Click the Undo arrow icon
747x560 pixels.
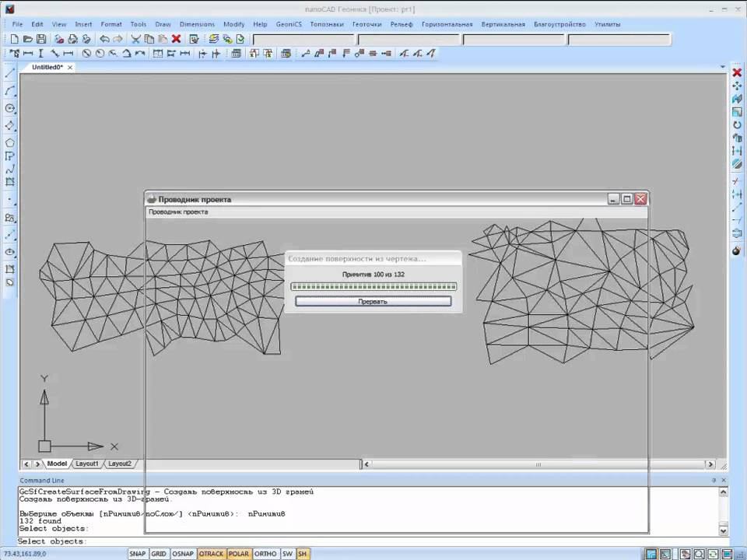coord(104,39)
